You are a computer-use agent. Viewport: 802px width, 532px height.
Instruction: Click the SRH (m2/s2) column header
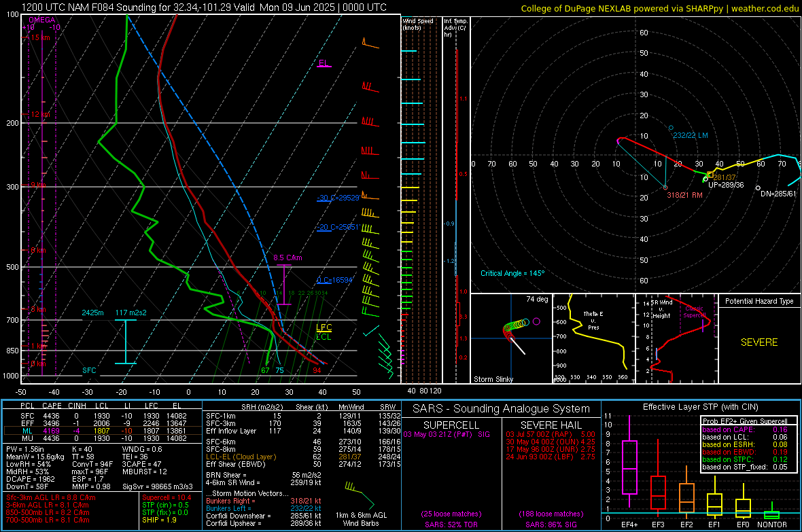pyautogui.click(x=262, y=407)
